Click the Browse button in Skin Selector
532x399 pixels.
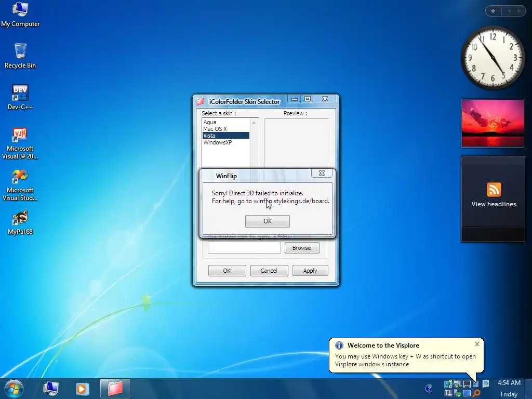302,248
